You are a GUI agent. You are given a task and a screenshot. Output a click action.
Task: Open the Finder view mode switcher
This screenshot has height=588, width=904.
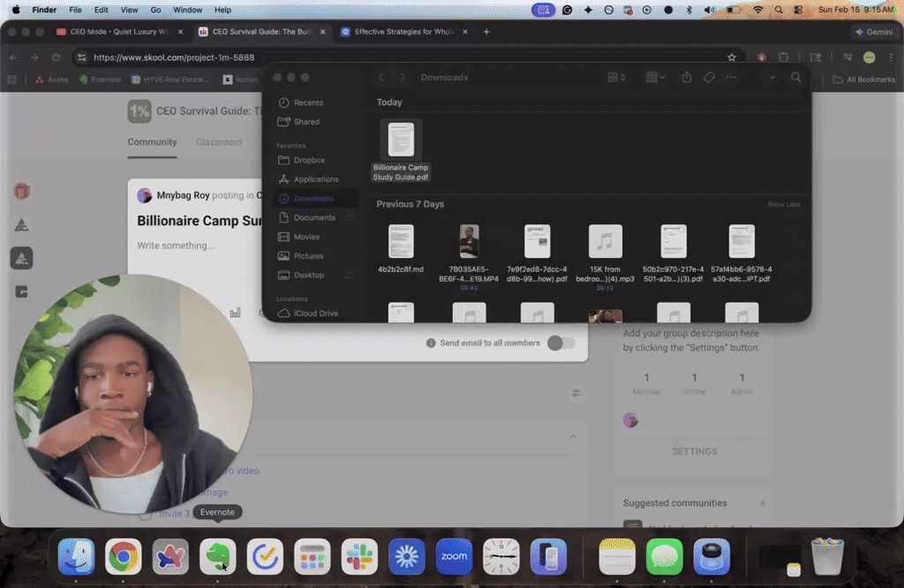(x=615, y=77)
